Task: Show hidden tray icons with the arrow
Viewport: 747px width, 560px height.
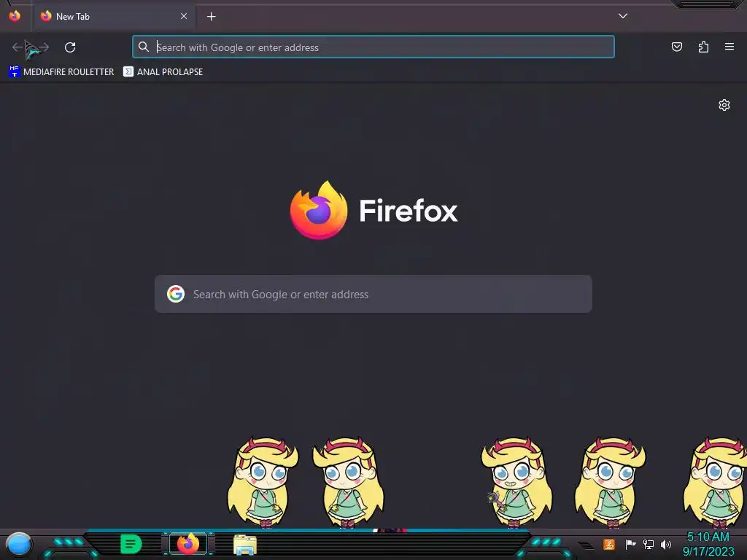Action: [587, 545]
